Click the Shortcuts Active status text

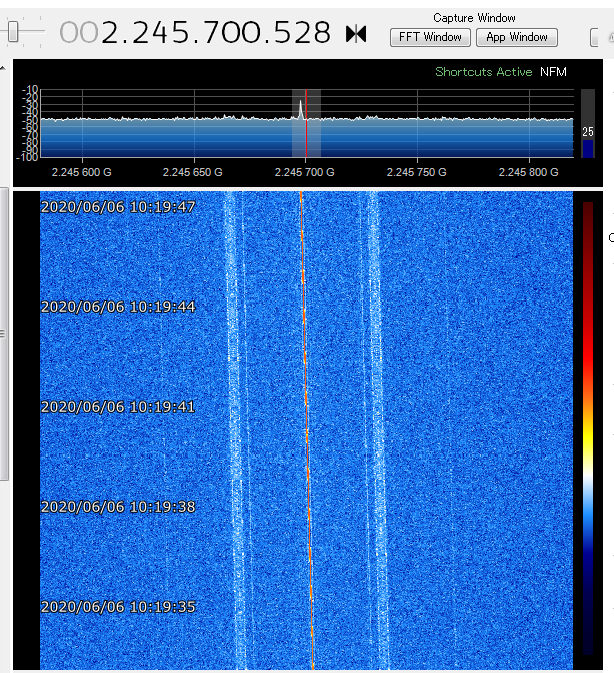[x=484, y=72]
